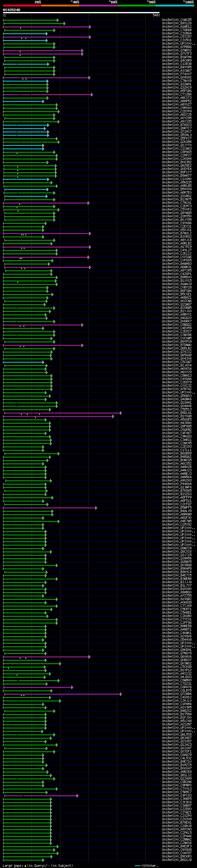
Task: Select hit UniRef100_B6G1J8
Action: click(x=177, y=860)
